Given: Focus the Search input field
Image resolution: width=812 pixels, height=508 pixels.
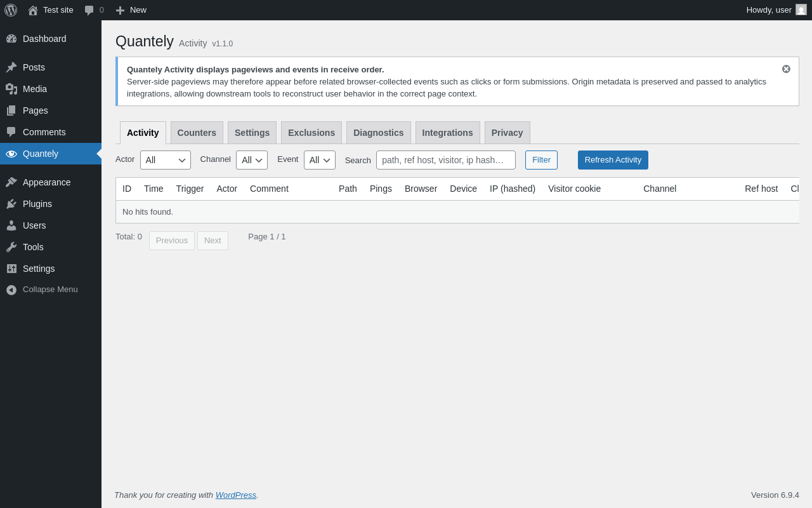Looking at the screenshot, I should (x=446, y=160).
